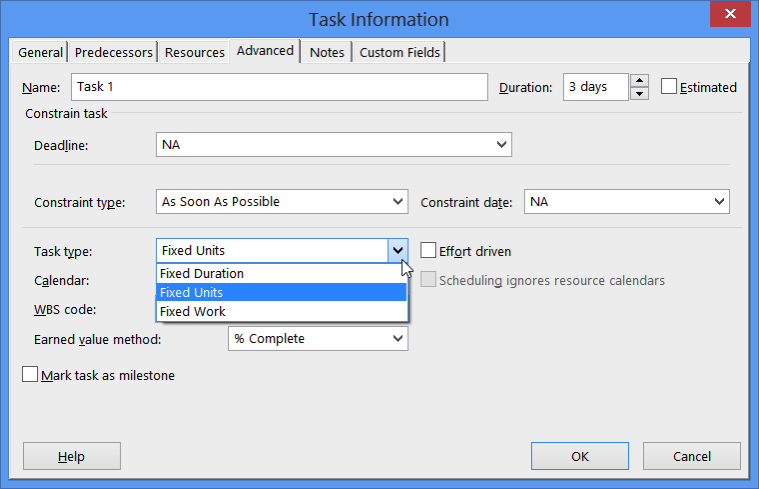The height and width of the screenshot is (489, 759).
Task: Open the Earned value method dropdown
Action: [397, 339]
